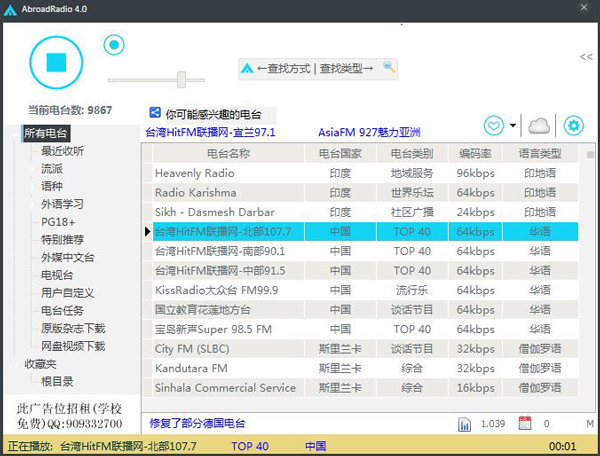Click 16kbps cell of Sinhala Commercial Service
The width and height of the screenshot is (600, 456).
(475, 388)
